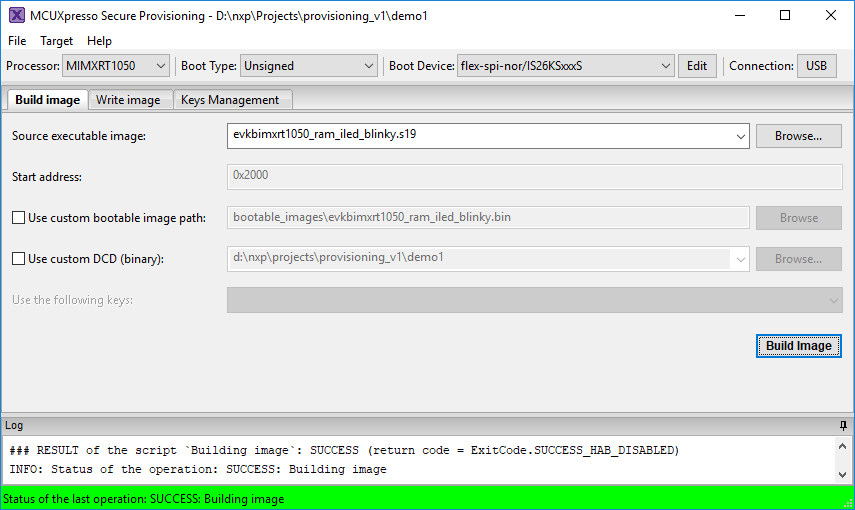855x510 pixels.
Task: Enable Use custom DCD (binary) checkbox
Action: (x=19, y=259)
